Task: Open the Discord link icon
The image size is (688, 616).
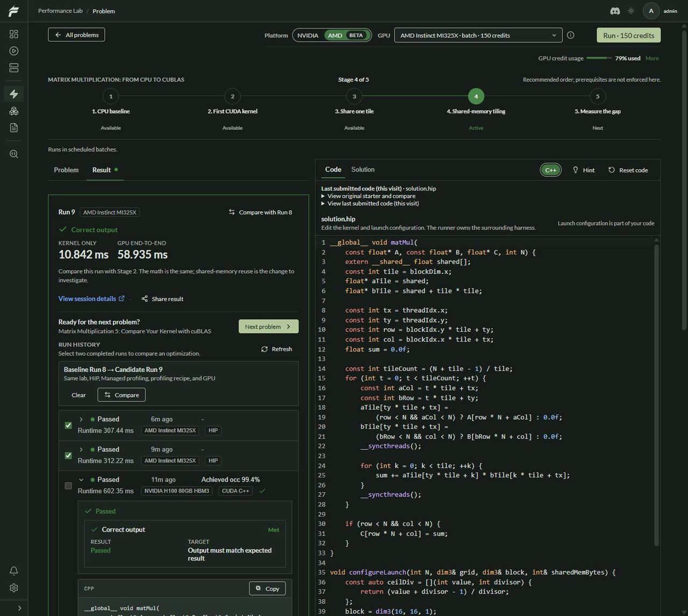Action: click(x=615, y=11)
